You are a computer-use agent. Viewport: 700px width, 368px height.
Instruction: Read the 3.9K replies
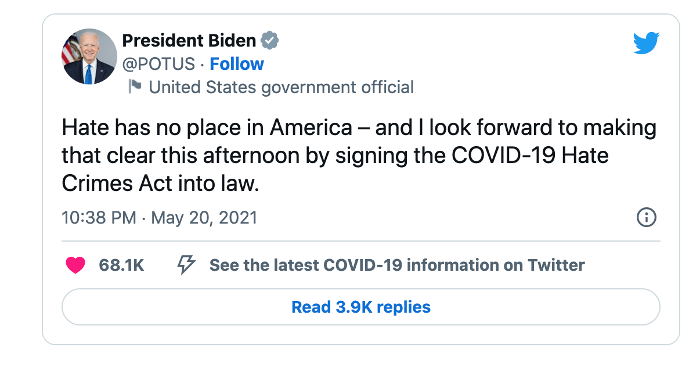tap(361, 307)
